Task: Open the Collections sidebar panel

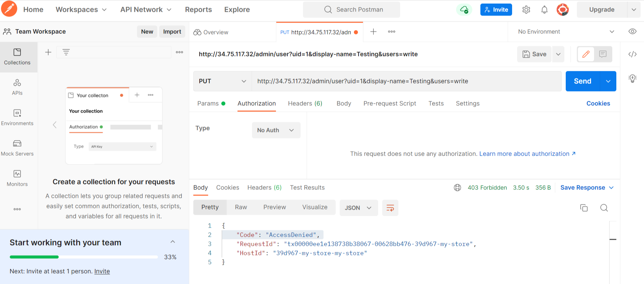Action: tap(17, 57)
